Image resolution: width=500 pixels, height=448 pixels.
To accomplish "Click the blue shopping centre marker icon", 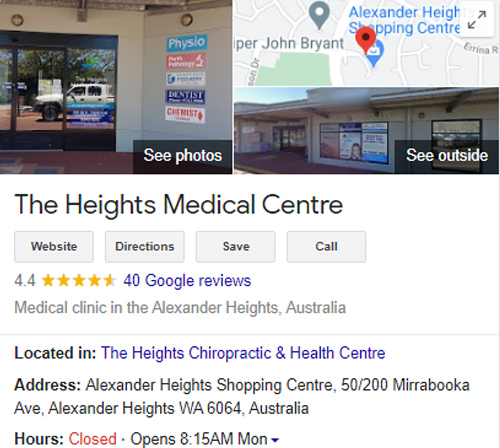I will click(375, 55).
